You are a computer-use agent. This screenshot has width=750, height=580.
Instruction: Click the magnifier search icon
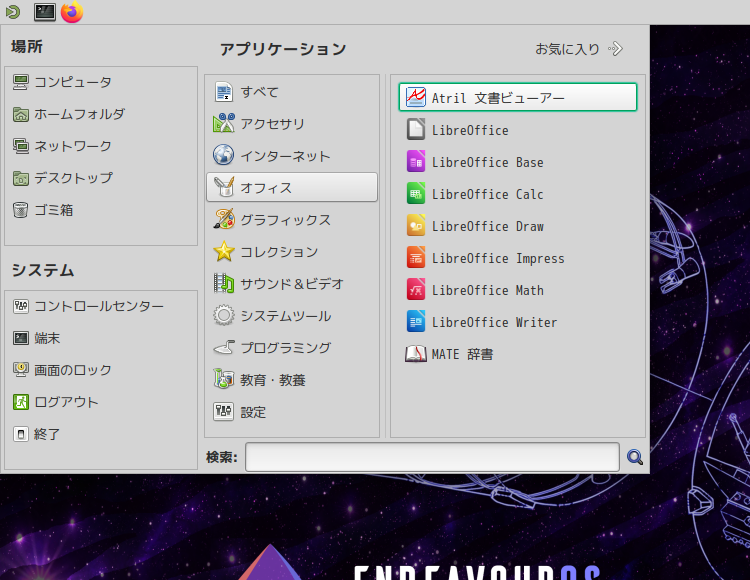pyautogui.click(x=635, y=457)
